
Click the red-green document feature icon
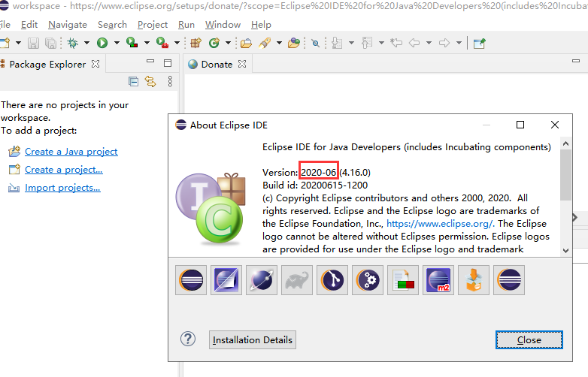click(403, 280)
